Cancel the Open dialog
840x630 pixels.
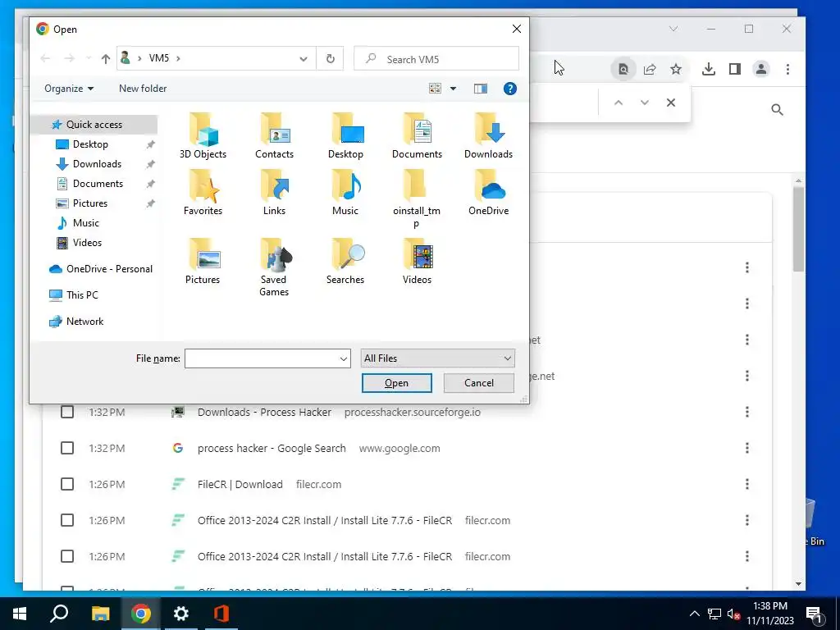pos(479,383)
